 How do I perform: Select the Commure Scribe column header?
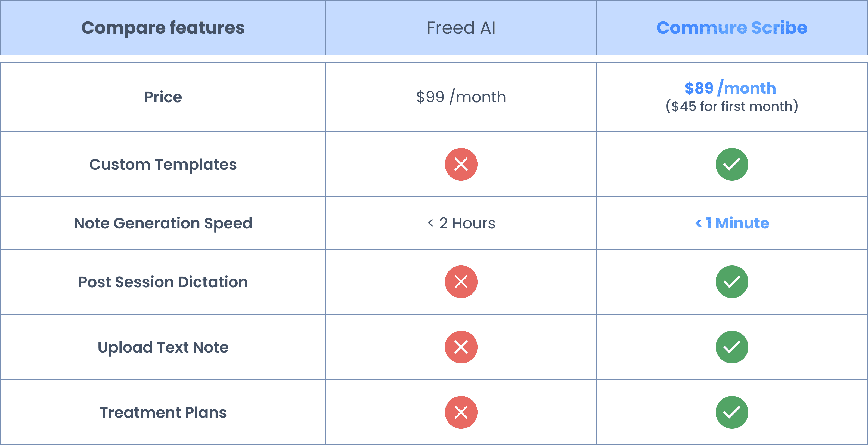[731, 28]
